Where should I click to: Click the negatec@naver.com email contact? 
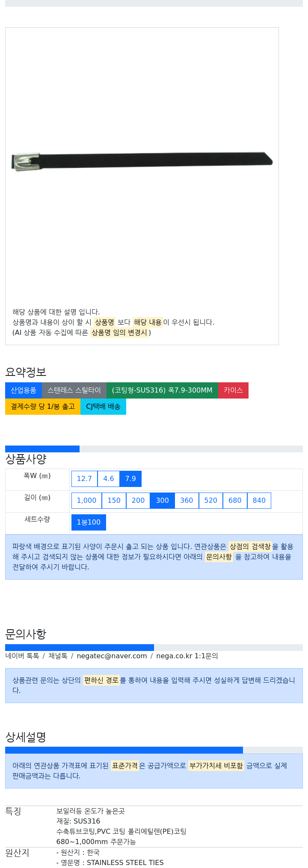coord(112,656)
